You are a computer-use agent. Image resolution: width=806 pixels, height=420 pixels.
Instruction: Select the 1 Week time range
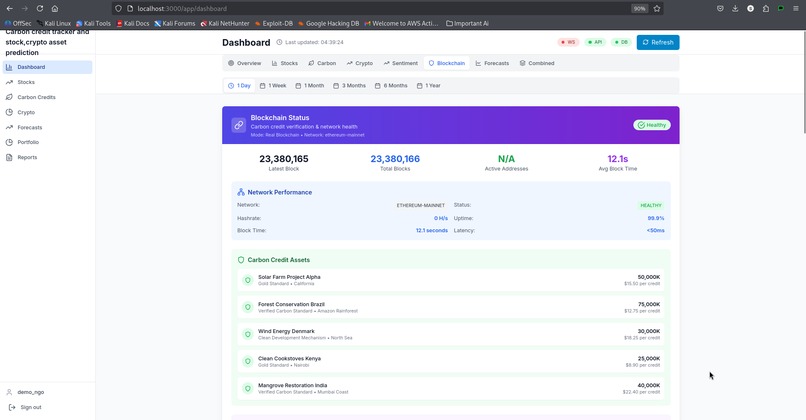tap(273, 86)
